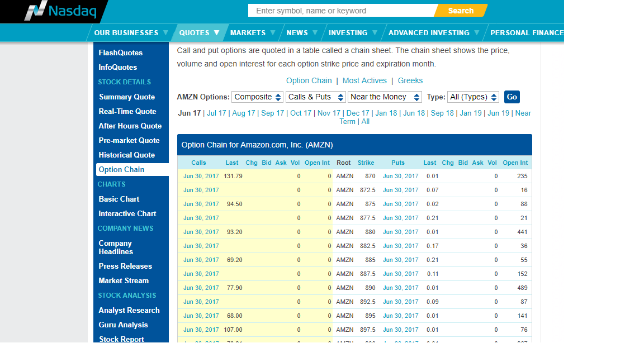
Task: Open the NEWS menu
Action: (x=302, y=33)
